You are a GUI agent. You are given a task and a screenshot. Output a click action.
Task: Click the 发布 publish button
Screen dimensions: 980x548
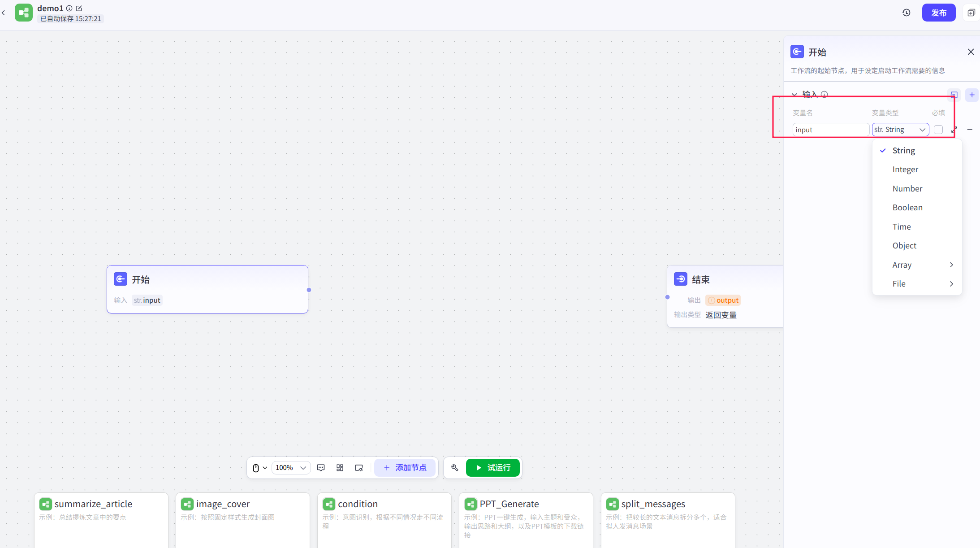[938, 13]
